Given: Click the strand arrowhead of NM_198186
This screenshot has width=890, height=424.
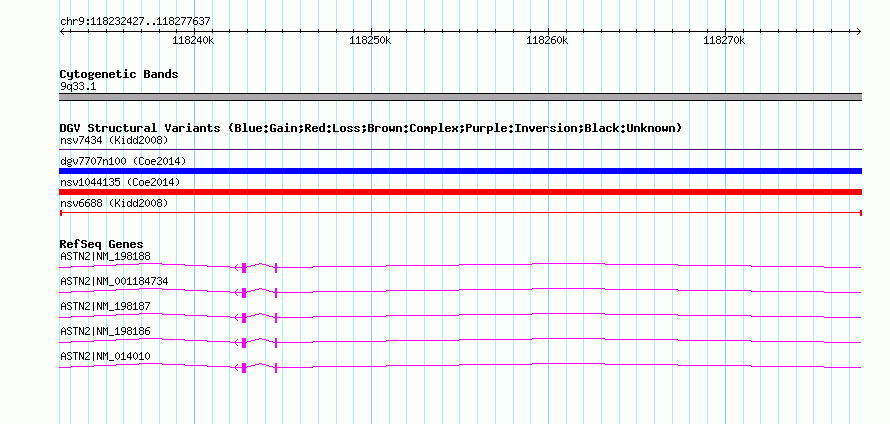Looking at the screenshot, I should [238, 343].
